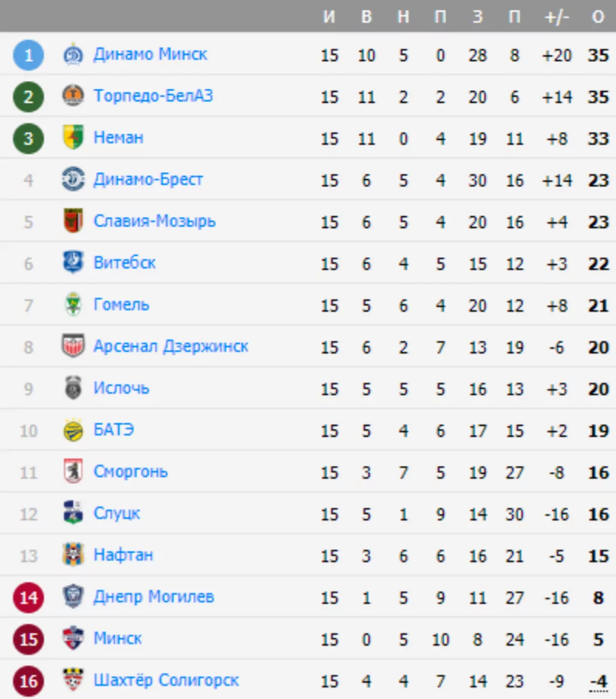Click the Шахтёр Солигорск team emblem

click(73, 680)
